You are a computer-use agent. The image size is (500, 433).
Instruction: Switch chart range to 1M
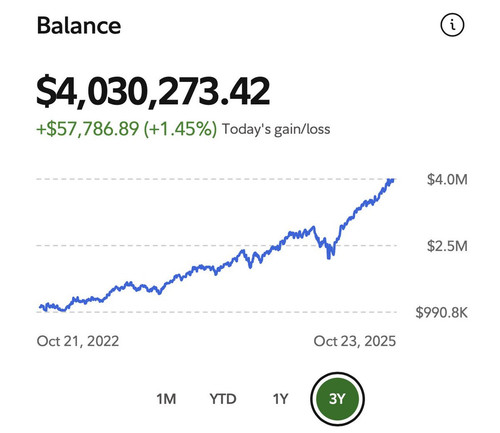[166, 399]
